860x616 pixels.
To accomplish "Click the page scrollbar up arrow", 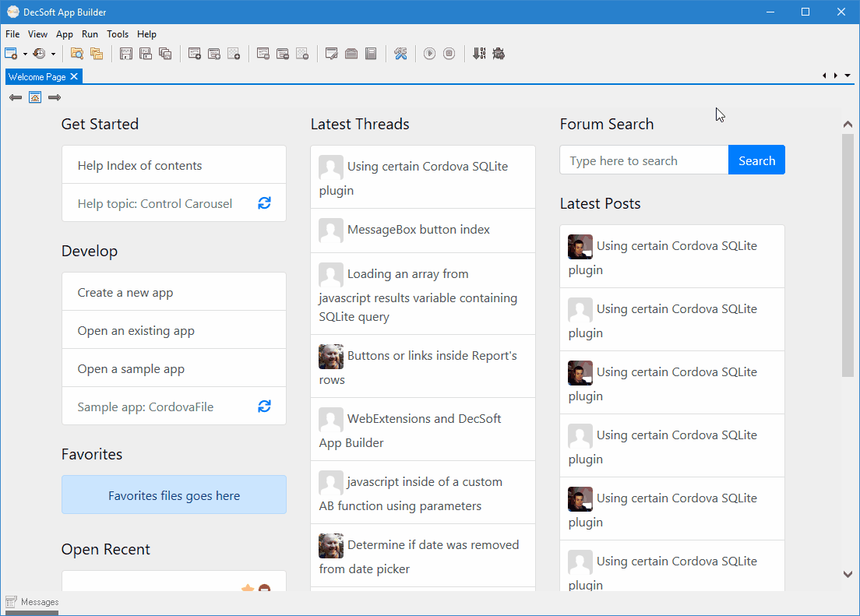I will pyautogui.click(x=848, y=125).
